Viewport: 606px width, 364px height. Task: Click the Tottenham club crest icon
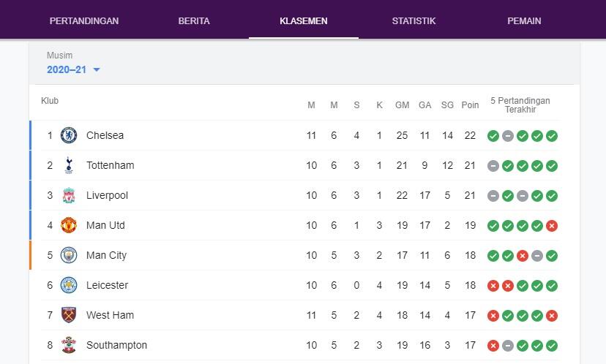pyautogui.click(x=69, y=165)
